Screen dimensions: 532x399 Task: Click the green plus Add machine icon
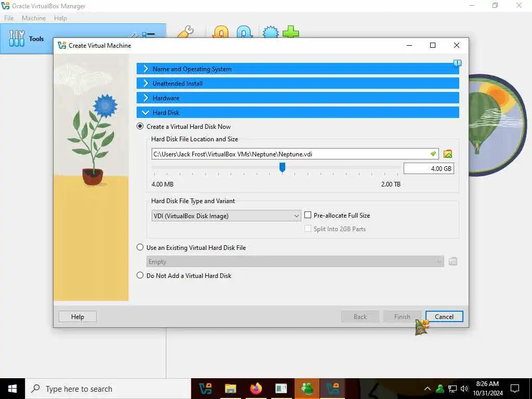point(291,32)
